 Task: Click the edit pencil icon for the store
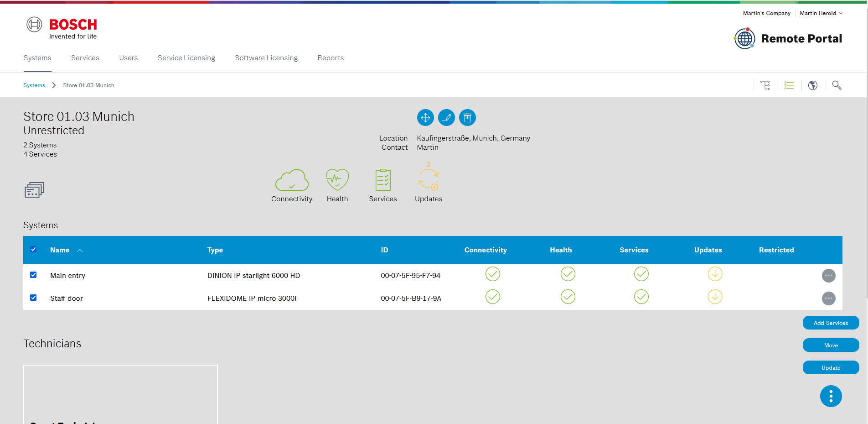tap(446, 118)
